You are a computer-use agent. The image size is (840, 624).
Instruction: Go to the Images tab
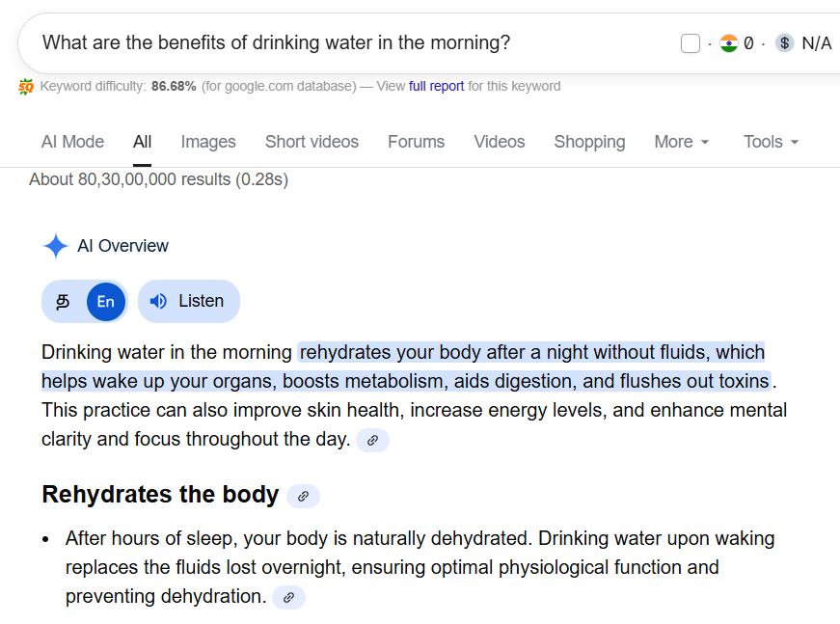coord(208,142)
